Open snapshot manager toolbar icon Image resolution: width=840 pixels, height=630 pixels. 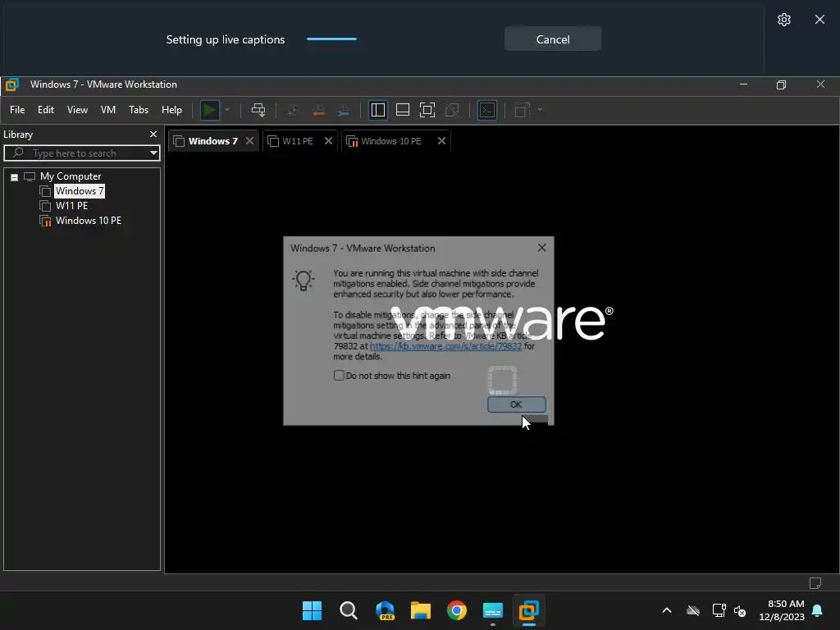click(x=344, y=111)
